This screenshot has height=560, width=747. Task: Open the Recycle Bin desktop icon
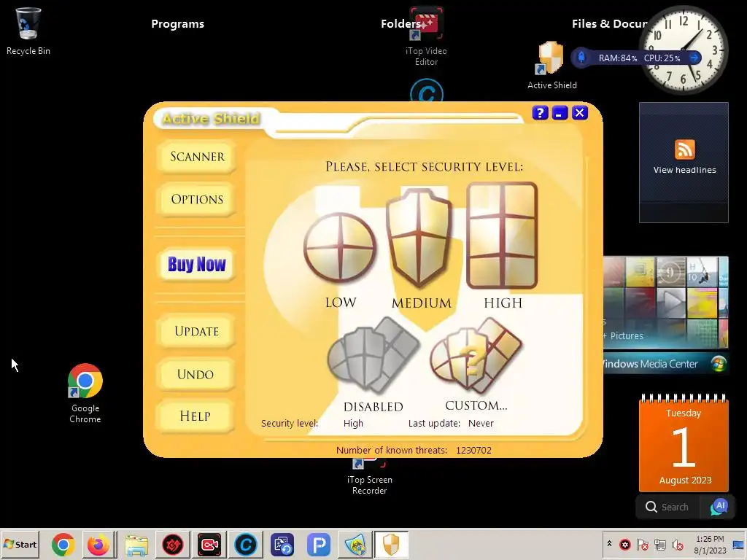[x=28, y=31]
